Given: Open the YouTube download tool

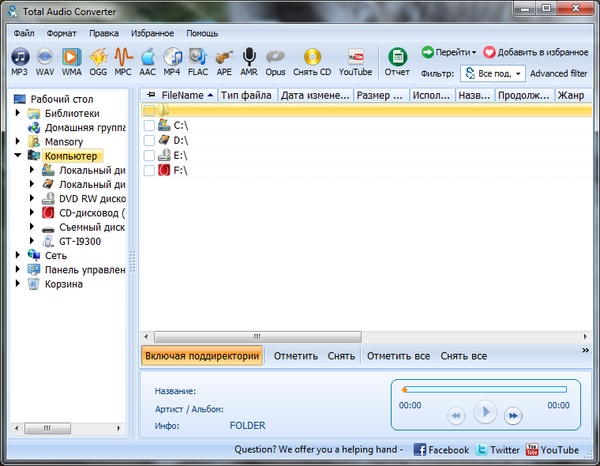Looking at the screenshot, I should click(355, 60).
